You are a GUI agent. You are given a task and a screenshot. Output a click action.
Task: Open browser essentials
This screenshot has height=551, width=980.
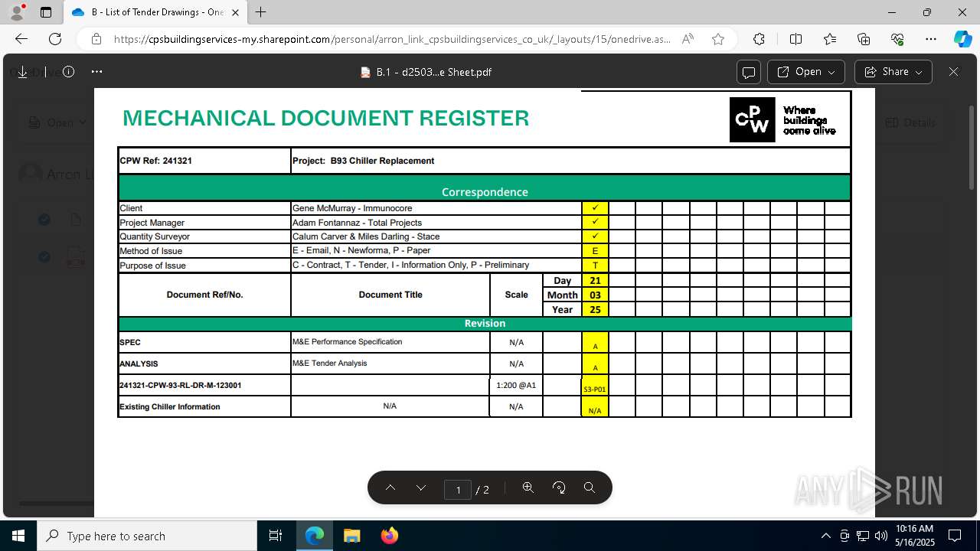click(897, 39)
